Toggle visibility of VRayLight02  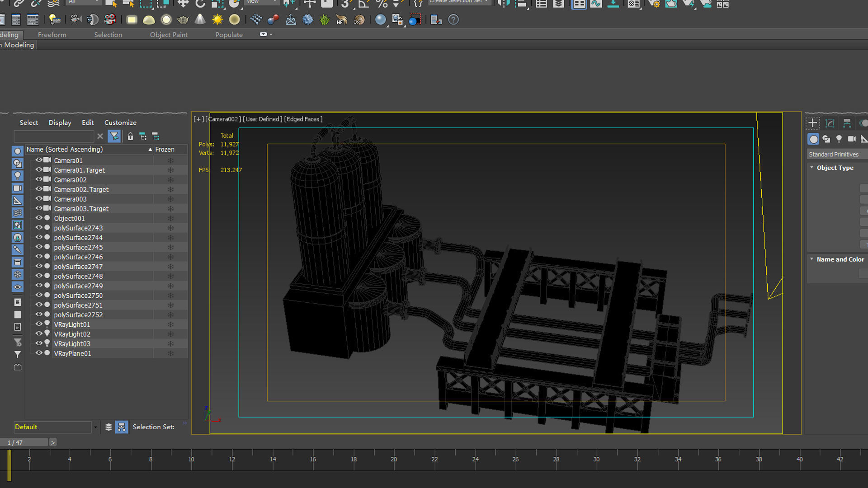click(39, 334)
